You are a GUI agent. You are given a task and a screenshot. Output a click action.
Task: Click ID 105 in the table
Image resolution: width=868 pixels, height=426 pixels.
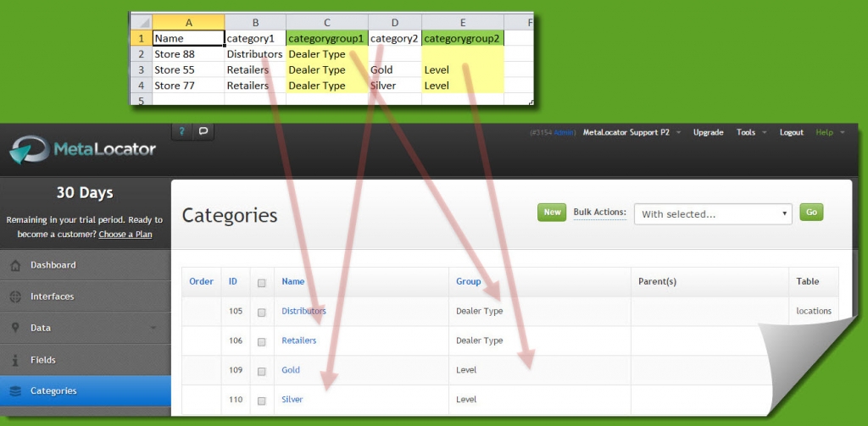coord(236,311)
